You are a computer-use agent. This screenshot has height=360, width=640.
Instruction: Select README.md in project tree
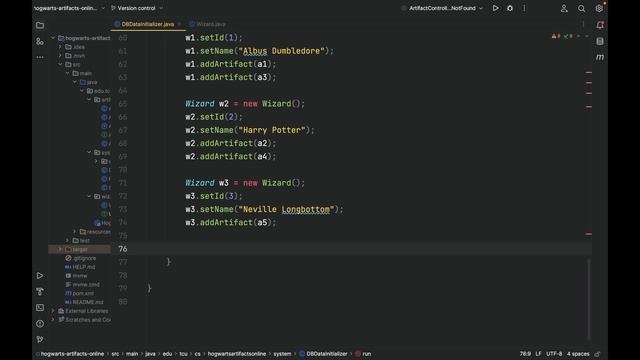point(84,302)
